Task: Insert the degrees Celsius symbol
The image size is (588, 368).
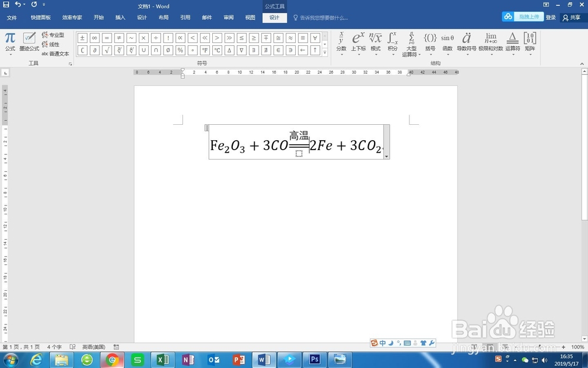Action: pyautogui.click(x=217, y=50)
